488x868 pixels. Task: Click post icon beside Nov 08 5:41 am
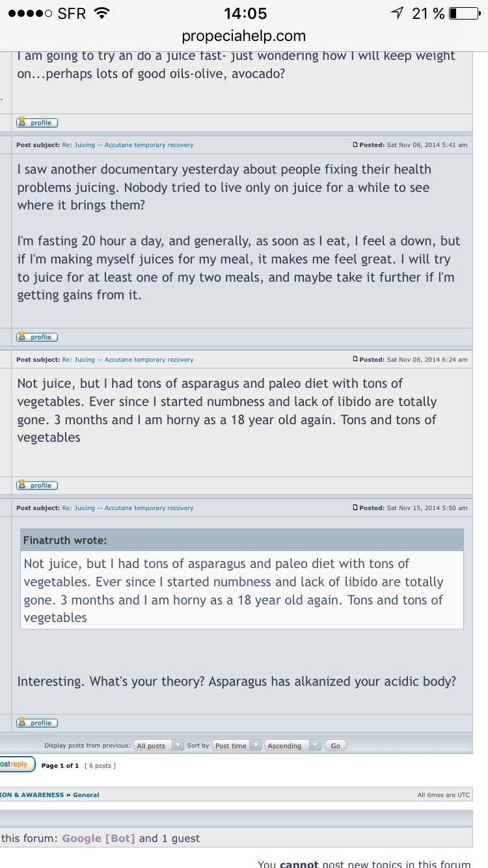coord(355,144)
